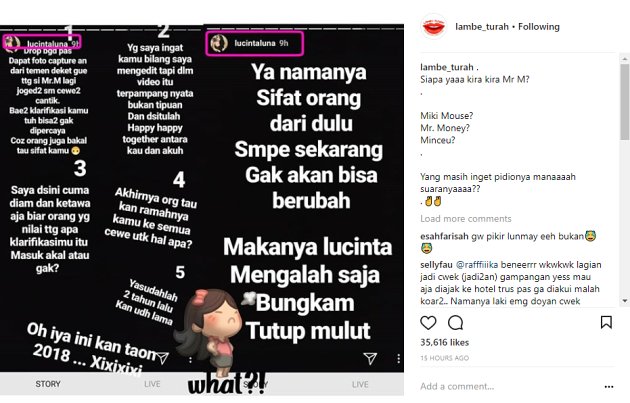The height and width of the screenshot is (403, 630).
Task: Expand Load more comments
Action: (x=466, y=219)
